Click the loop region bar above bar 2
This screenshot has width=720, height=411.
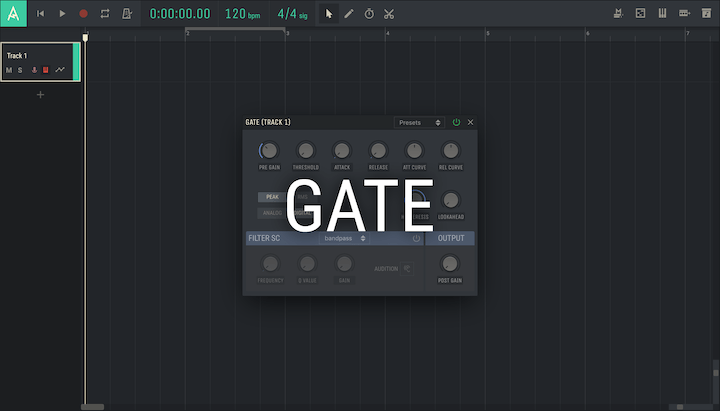(x=235, y=29)
